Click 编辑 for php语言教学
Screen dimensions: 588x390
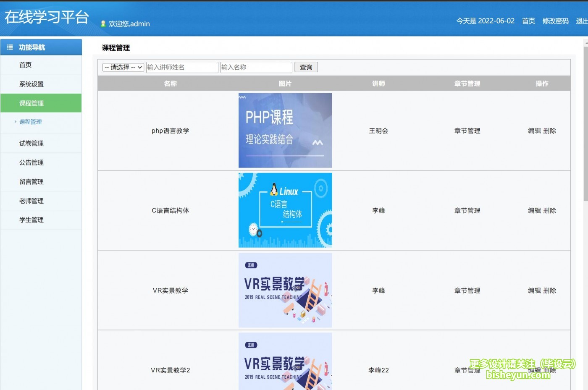pos(534,131)
